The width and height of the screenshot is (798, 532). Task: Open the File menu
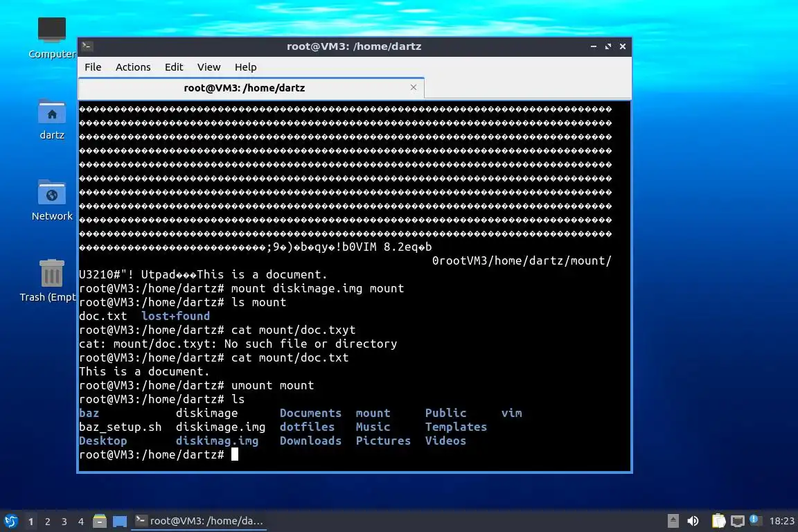pyautogui.click(x=93, y=67)
